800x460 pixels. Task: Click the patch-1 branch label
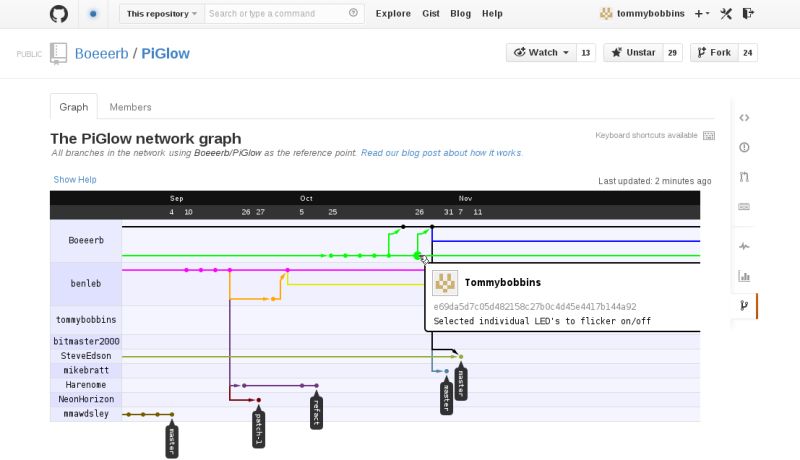pyautogui.click(x=259, y=427)
